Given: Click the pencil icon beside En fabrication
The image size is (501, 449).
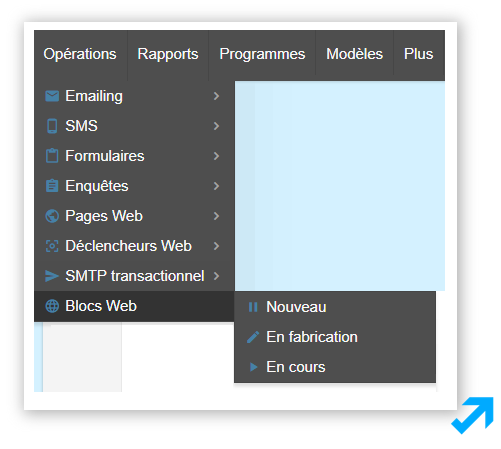Looking at the screenshot, I should click(x=253, y=337).
